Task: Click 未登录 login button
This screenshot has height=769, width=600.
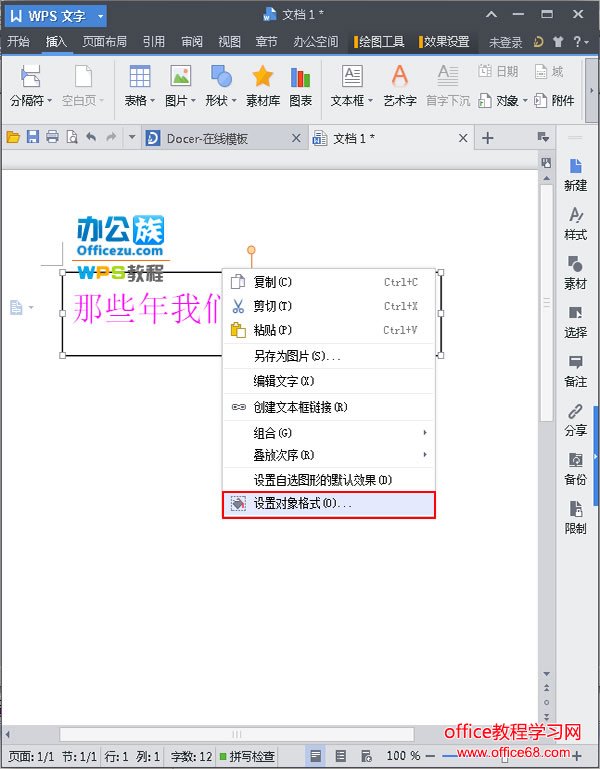Action: click(x=505, y=43)
